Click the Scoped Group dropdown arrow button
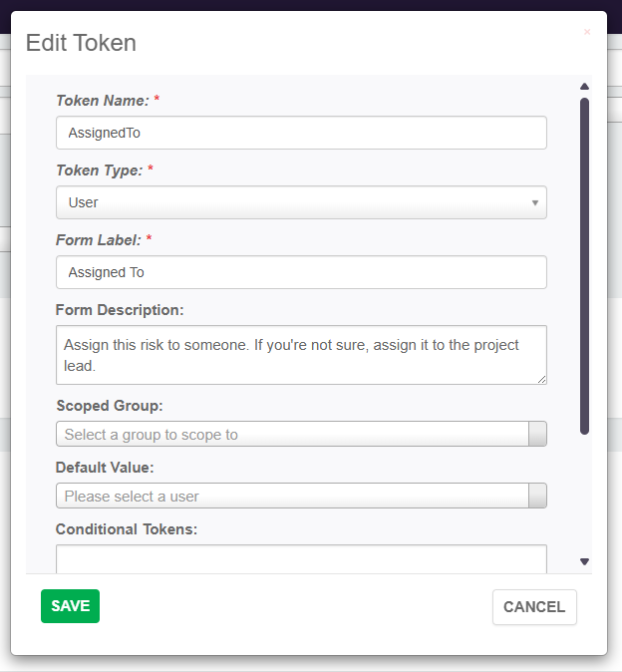Viewport: 622px width, 672px height. coord(537,434)
